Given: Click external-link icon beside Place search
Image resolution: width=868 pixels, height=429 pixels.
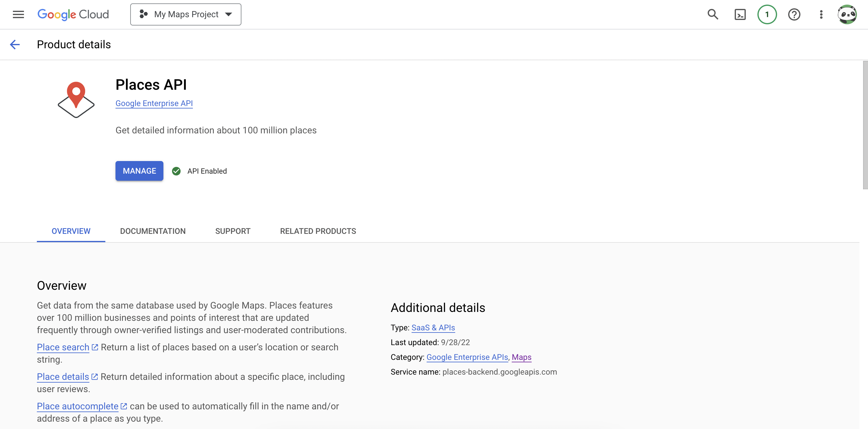Looking at the screenshot, I should [95, 347].
